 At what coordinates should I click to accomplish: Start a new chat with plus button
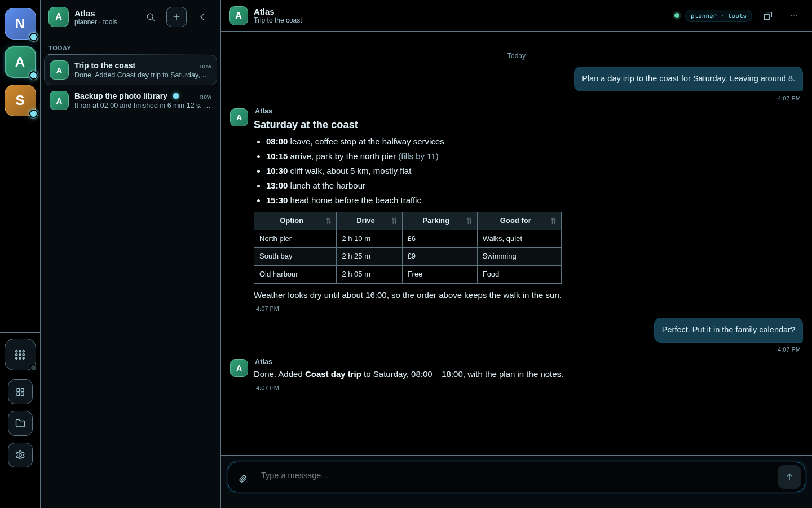[x=176, y=17]
